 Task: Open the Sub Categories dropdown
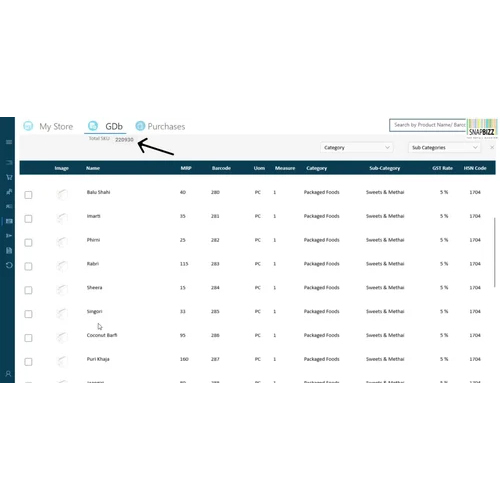click(444, 147)
